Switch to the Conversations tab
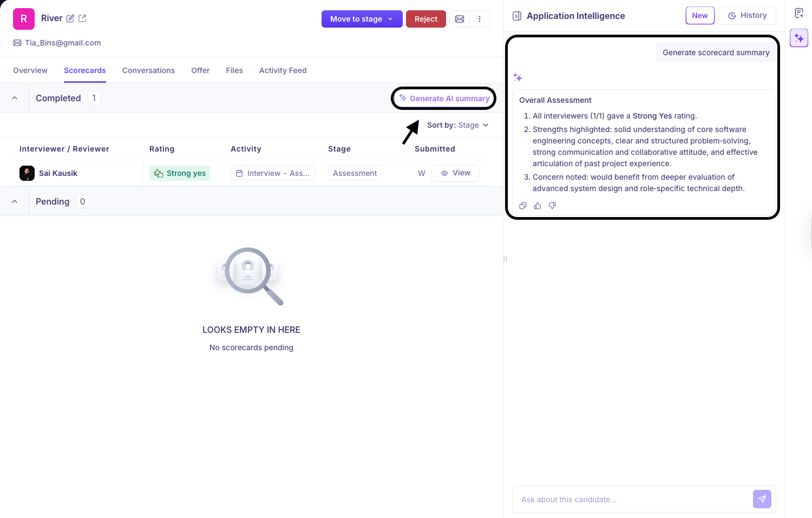This screenshot has height=518, width=812. 148,70
